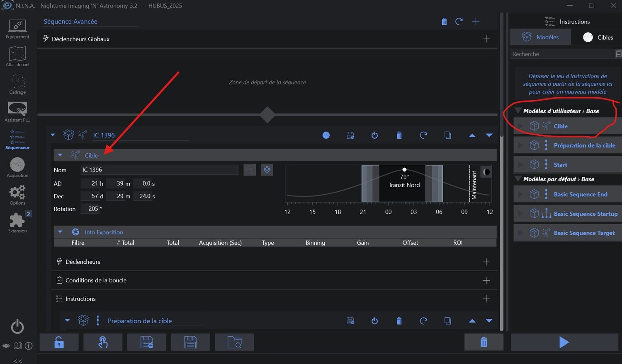Viewport: 622px width, 364px height.
Task: Collapse the Préparation de la cible block
Action: (67, 321)
